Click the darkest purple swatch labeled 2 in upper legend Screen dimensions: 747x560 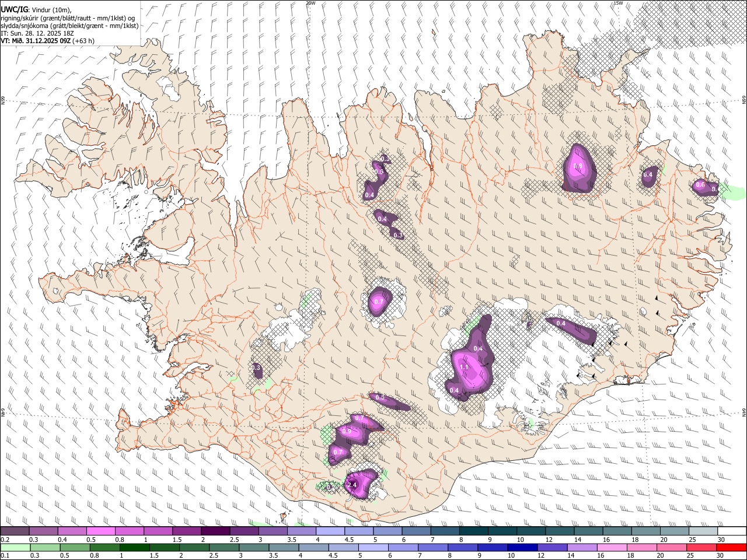coord(215,531)
